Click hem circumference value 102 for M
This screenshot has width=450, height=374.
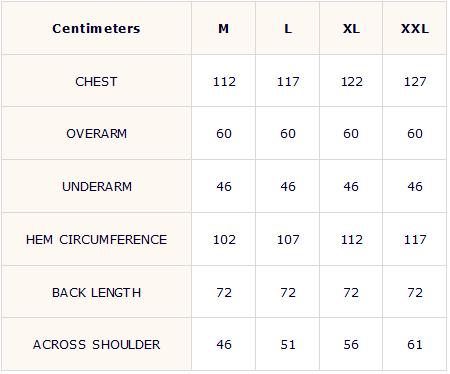point(224,240)
